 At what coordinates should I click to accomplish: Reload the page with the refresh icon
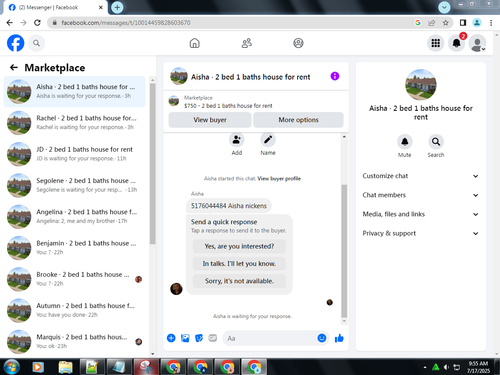(x=37, y=23)
